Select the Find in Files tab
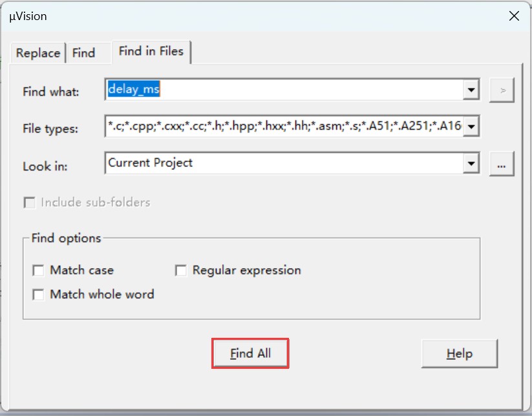 [151, 52]
